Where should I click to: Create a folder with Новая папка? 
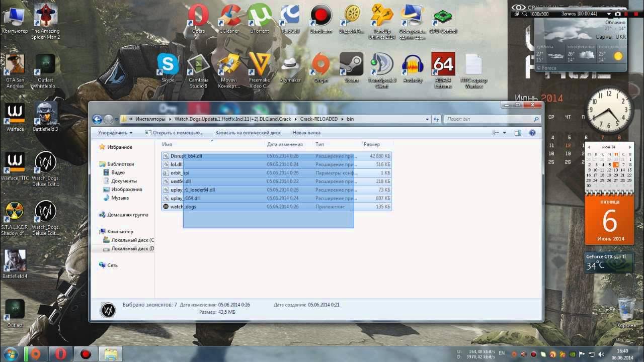coord(306,133)
